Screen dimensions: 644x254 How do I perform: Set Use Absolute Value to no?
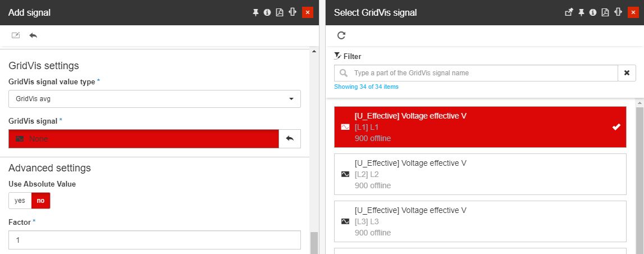(x=40, y=201)
